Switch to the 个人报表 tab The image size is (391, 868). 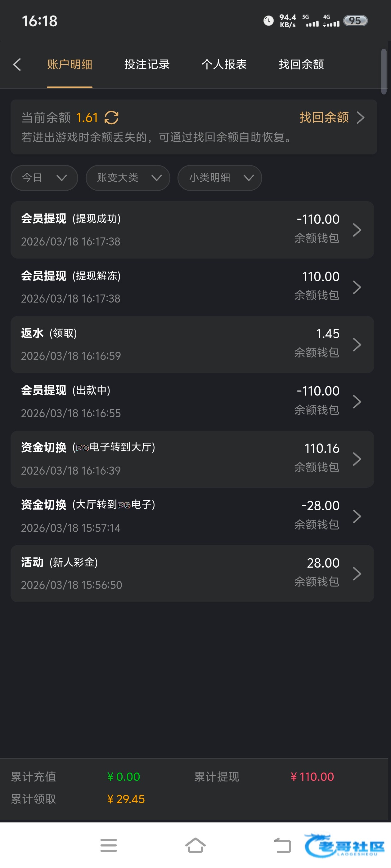(224, 64)
